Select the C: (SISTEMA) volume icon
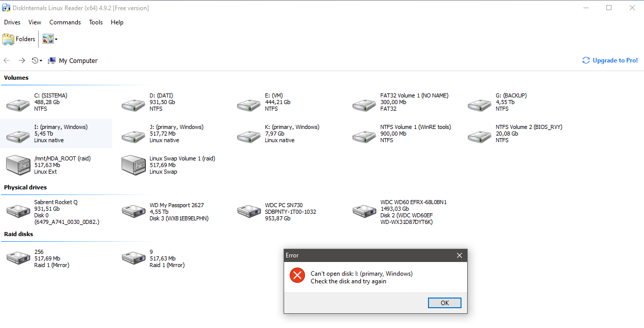This screenshot has width=644, height=328. (x=18, y=105)
